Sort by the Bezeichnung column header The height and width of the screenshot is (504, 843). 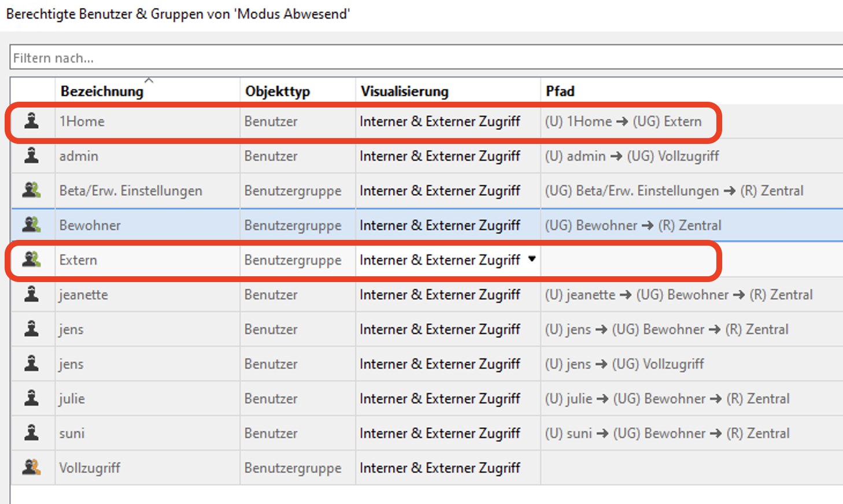pyautogui.click(x=102, y=91)
